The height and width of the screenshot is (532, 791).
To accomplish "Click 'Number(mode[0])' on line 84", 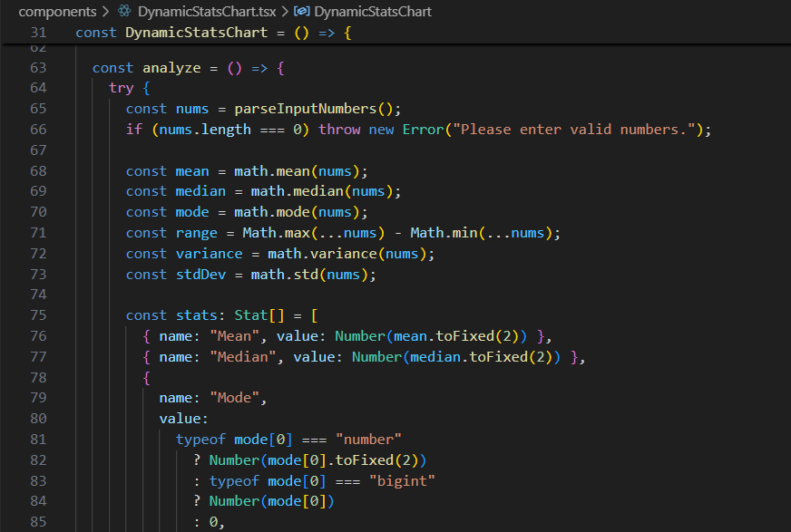I will tap(272, 501).
